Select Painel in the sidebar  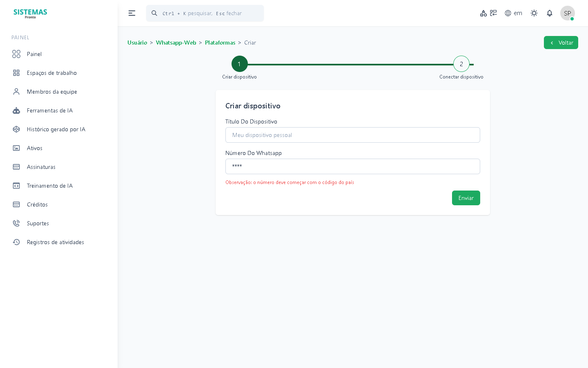[x=34, y=54]
